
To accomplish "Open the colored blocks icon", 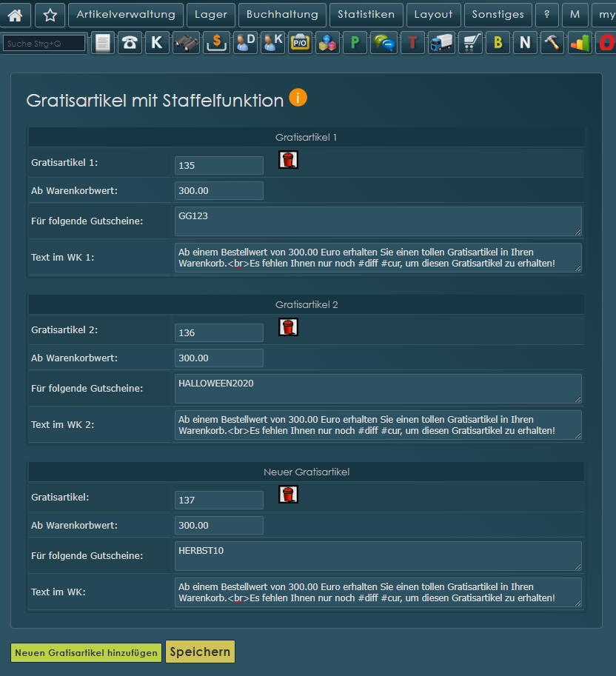I will (327, 43).
